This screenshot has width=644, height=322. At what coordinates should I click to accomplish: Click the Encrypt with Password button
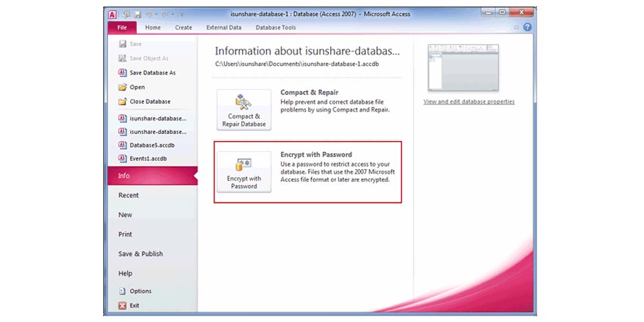pos(244,172)
